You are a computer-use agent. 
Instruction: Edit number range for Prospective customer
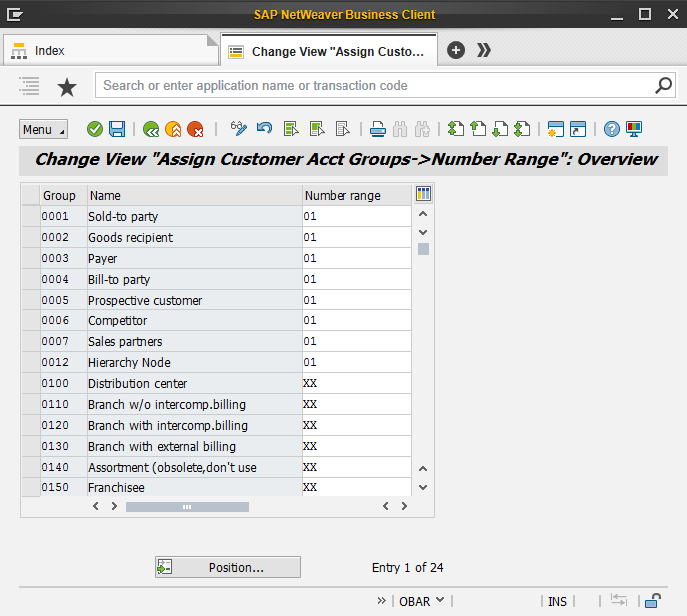pyautogui.click(x=356, y=301)
